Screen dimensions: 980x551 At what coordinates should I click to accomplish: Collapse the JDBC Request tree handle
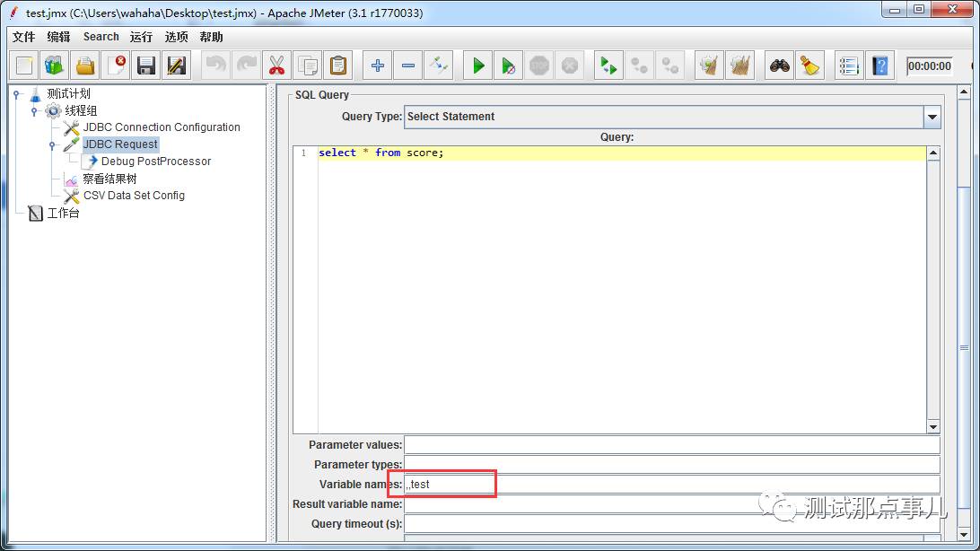(x=52, y=145)
